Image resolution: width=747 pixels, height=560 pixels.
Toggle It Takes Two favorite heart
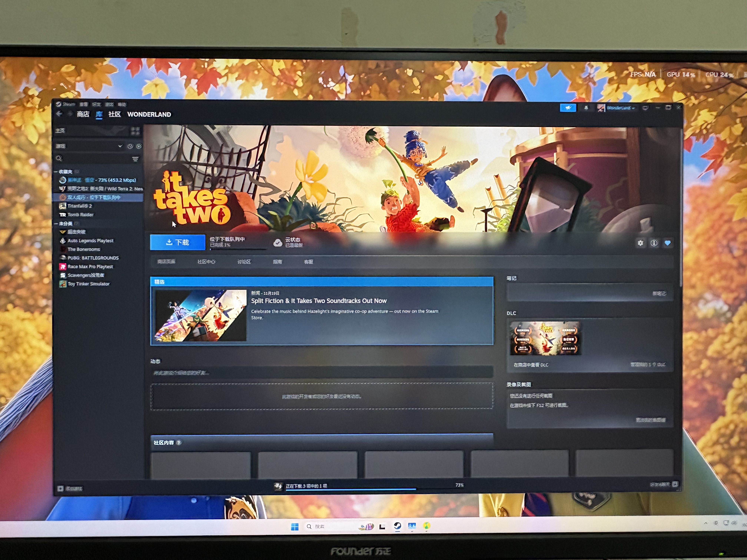(x=668, y=243)
